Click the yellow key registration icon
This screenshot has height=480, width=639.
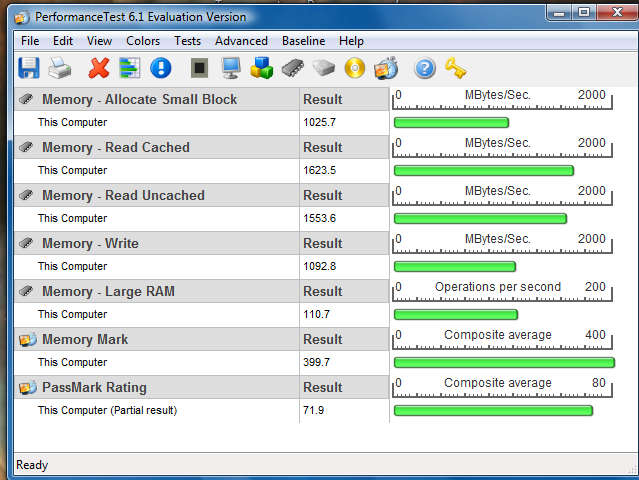click(x=456, y=68)
